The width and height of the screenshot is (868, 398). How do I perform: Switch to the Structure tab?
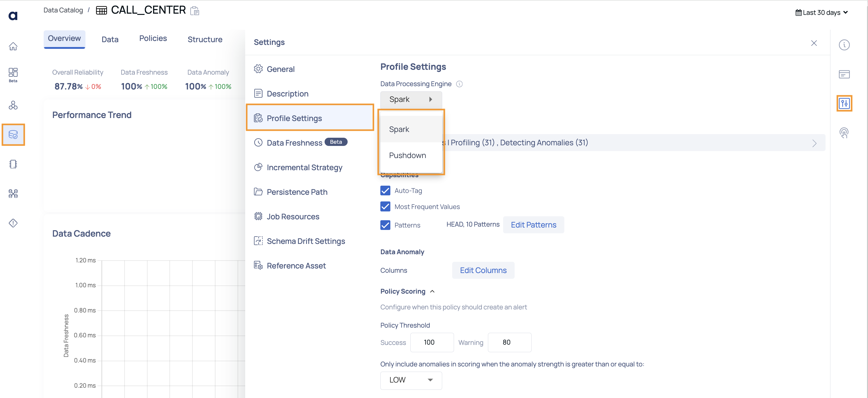pos(205,39)
